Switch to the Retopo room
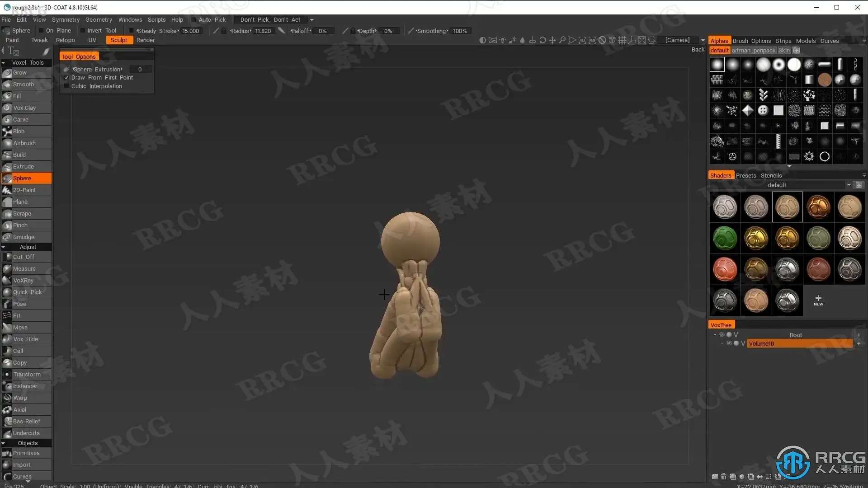868x488 pixels. tap(66, 40)
